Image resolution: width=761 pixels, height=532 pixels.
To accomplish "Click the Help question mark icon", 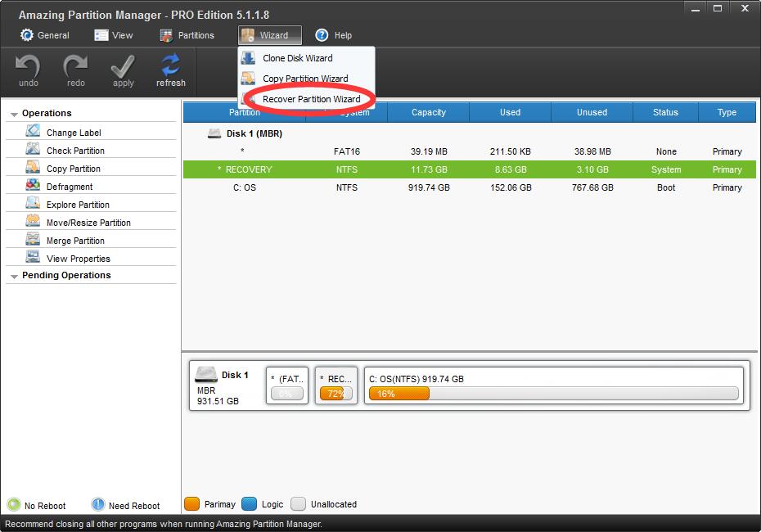I will point(322,35).
